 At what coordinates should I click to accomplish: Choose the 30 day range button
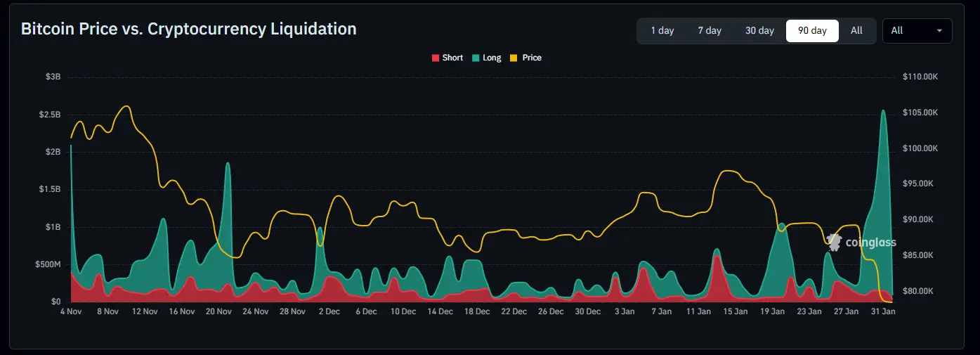click(759, 31)
